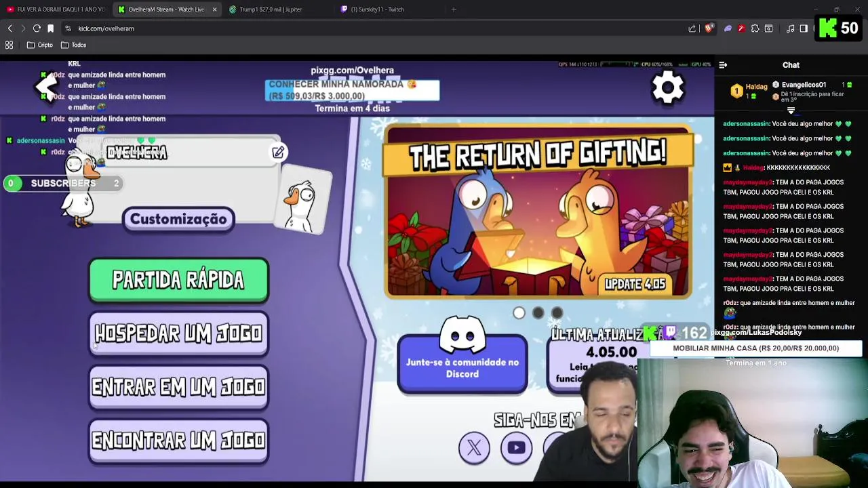This screenshot has width=868, height=488.
Task: Open the browser extensions puzzle icon
Action: click(755, 28)
